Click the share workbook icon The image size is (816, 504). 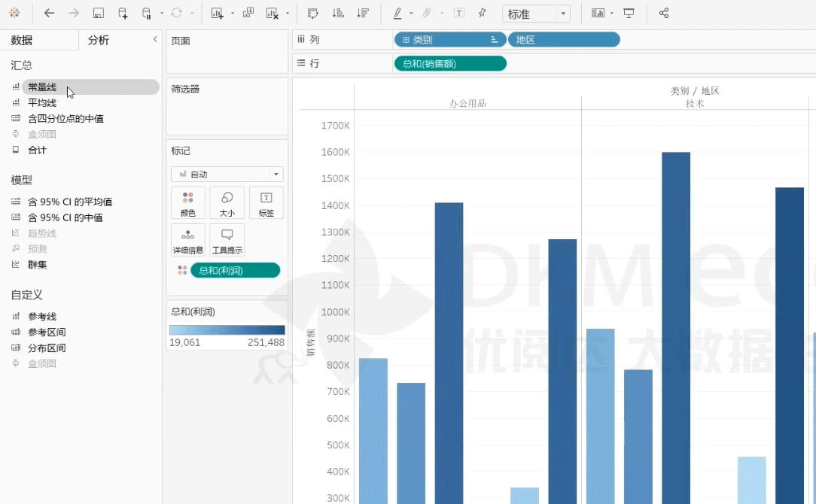(x=663, y=14)
